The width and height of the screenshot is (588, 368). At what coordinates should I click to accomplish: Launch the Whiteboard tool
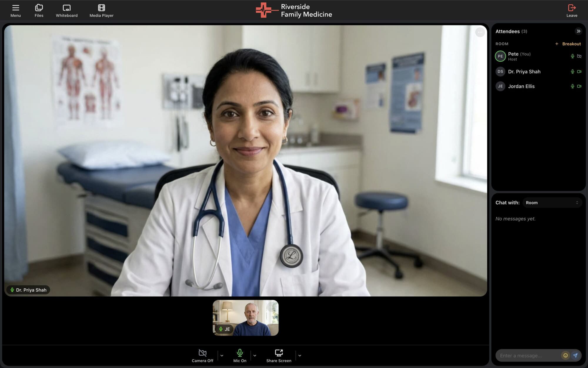pyautogui.click(x=67, y=11)
